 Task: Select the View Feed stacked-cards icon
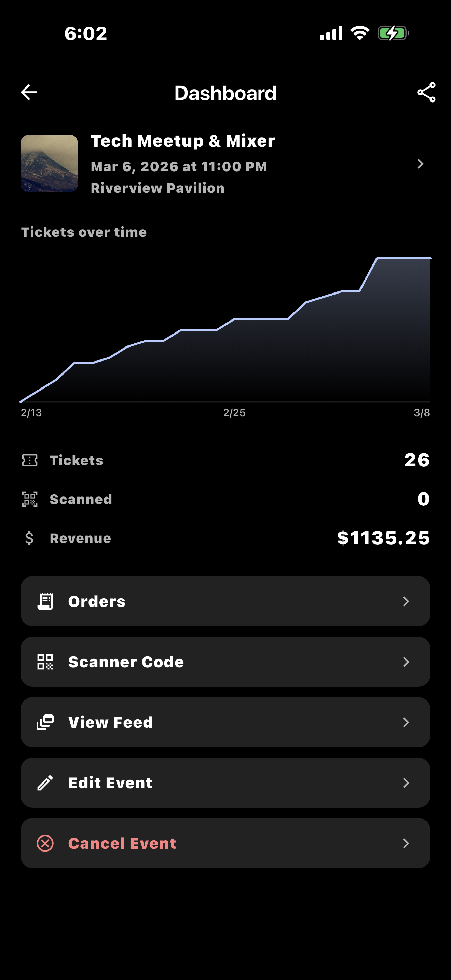[45, 722]
